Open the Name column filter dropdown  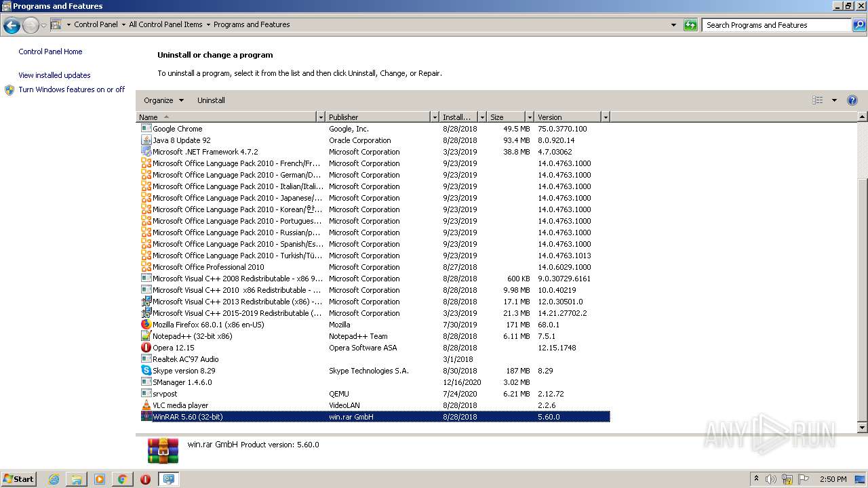point(321,117)
